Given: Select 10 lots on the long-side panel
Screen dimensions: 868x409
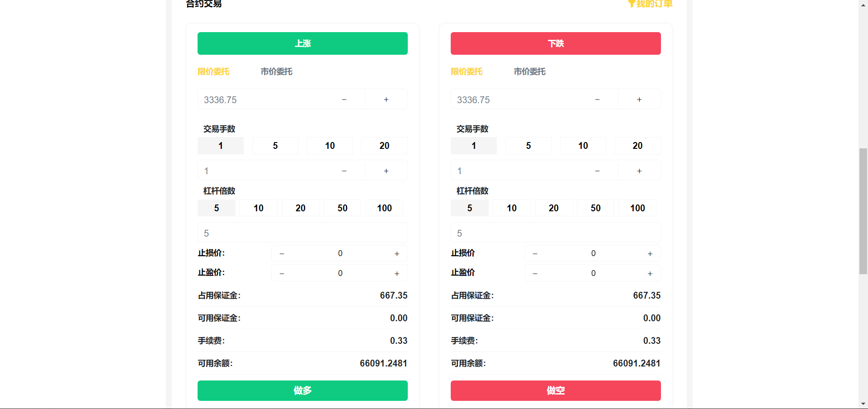Looking at the screenshot, I should point(330,146).
